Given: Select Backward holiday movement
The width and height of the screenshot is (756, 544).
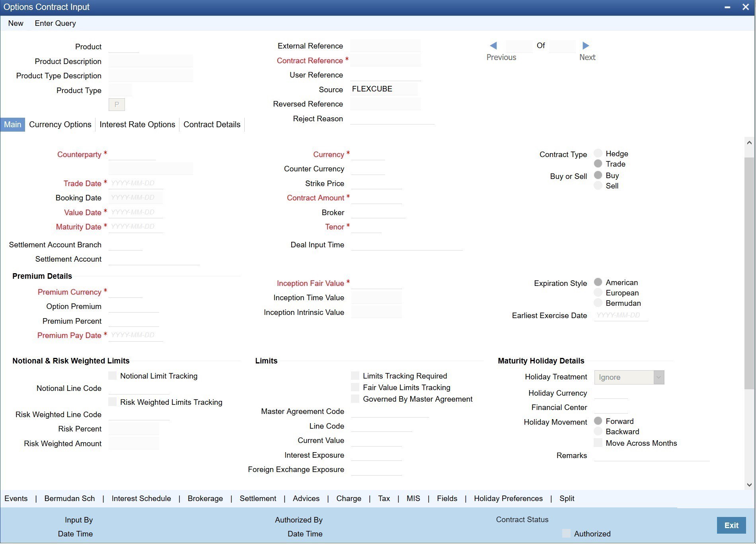Looking at the screenshot, I should pyautogui.click(x=598, y=431).
